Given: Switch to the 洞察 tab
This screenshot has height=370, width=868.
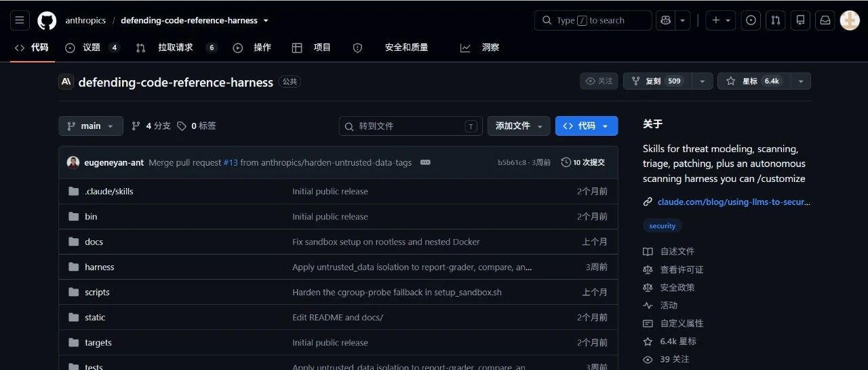Looking at the screenshot, I should click(x=479, y=48).
